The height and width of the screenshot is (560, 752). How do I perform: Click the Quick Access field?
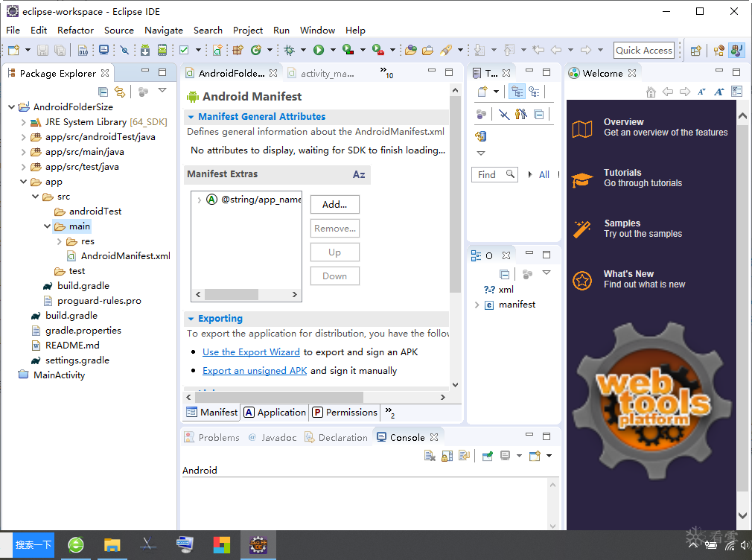(x=643, y=50)
